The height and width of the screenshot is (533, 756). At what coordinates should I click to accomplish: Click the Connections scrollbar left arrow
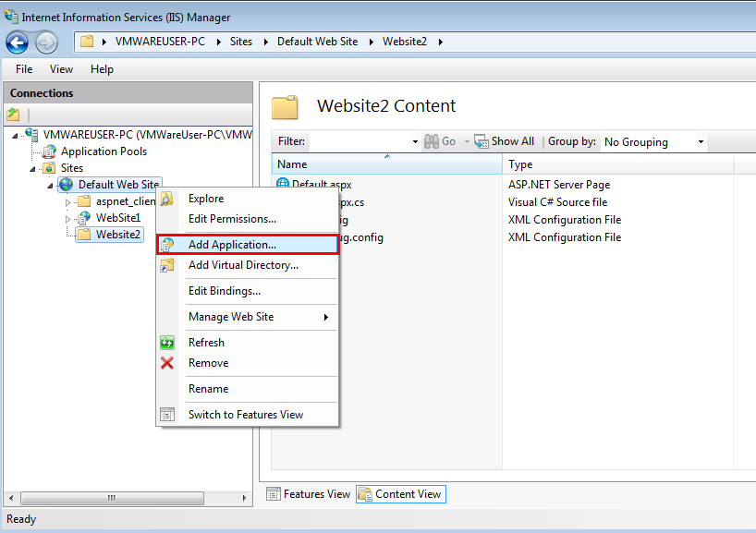coord(11,498)
